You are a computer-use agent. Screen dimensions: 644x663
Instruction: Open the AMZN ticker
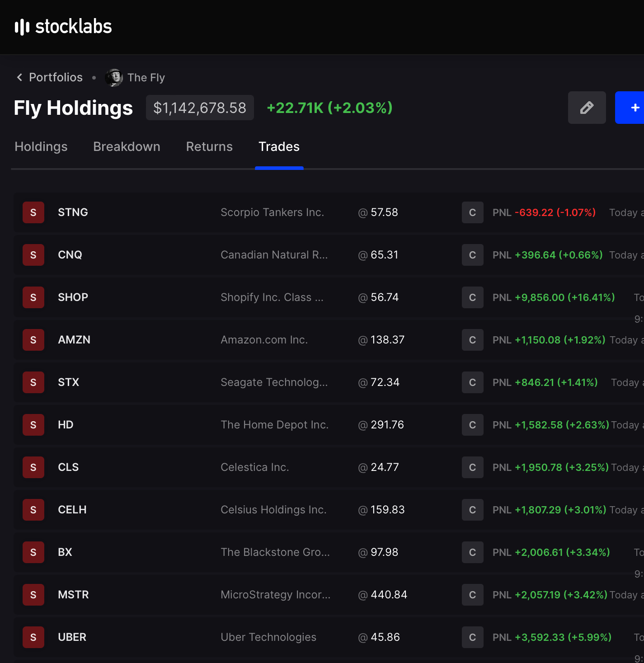(74, 340)
